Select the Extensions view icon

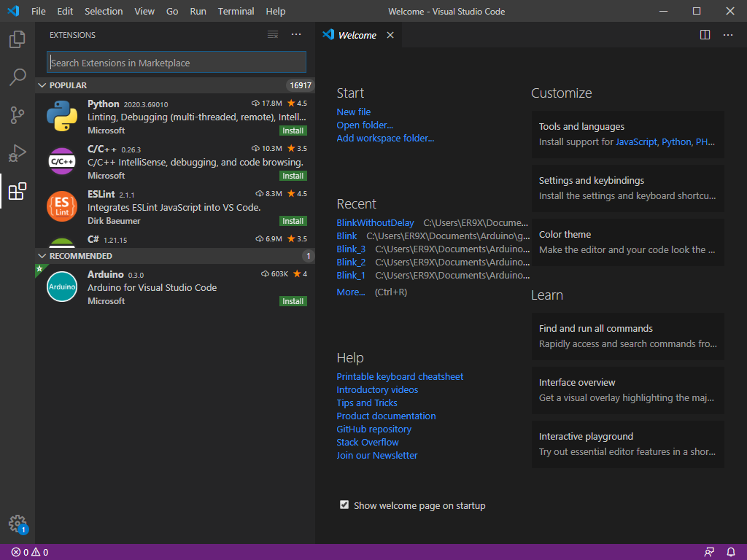(x=18, y=192)
